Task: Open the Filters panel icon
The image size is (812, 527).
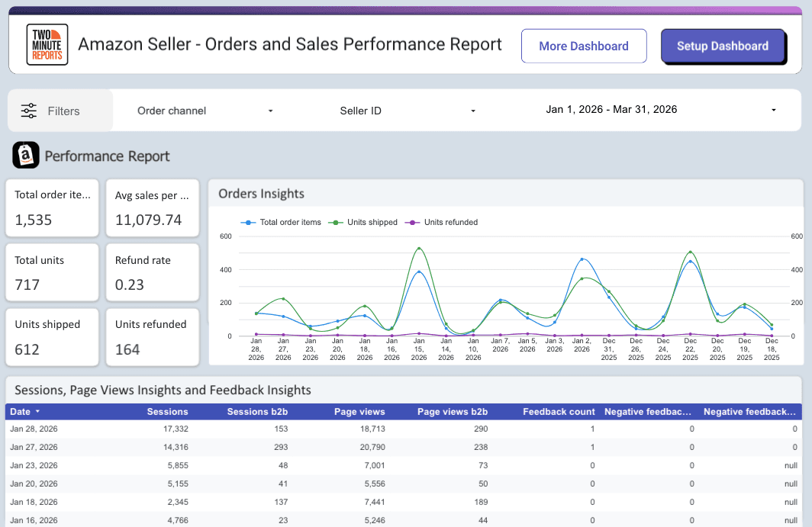Action: [x=29, y=110]
